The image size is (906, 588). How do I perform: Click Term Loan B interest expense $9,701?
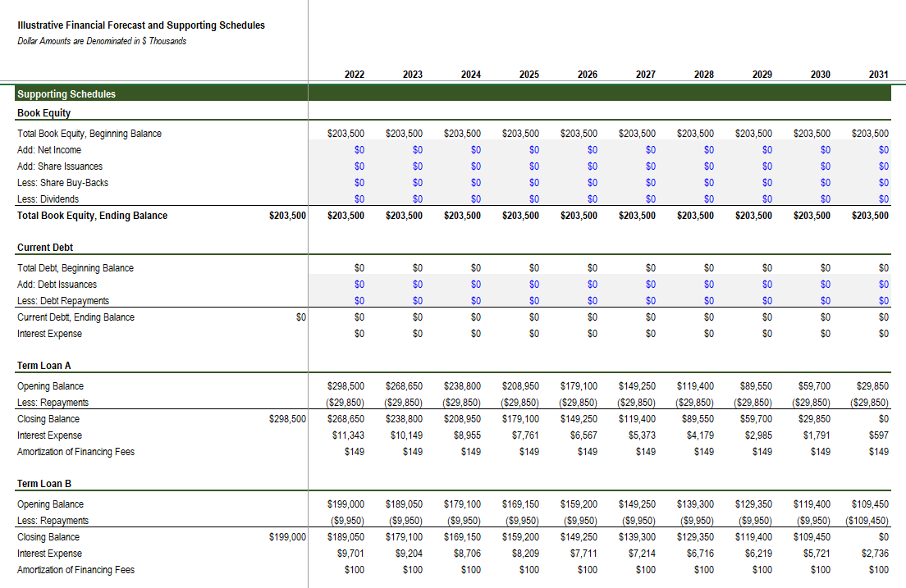tap(350, 554)
